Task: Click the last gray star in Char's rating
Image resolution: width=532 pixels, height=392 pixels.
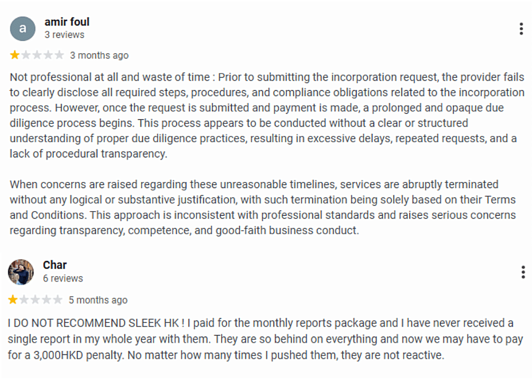Action: 58,300
